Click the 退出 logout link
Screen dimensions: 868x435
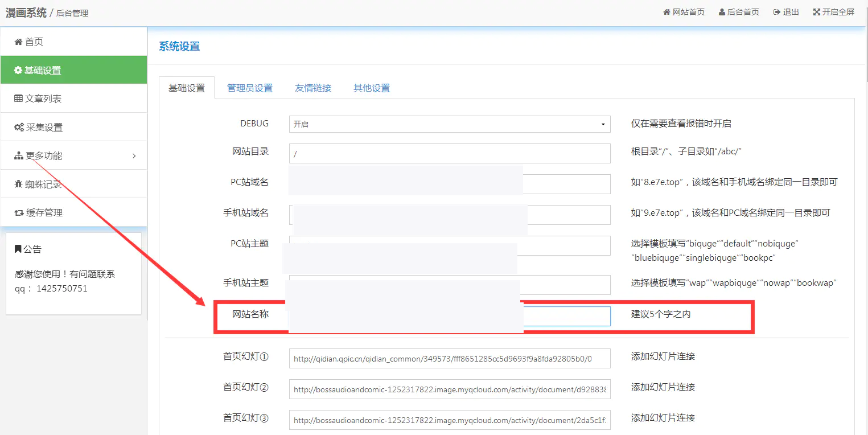pos(785,11)
